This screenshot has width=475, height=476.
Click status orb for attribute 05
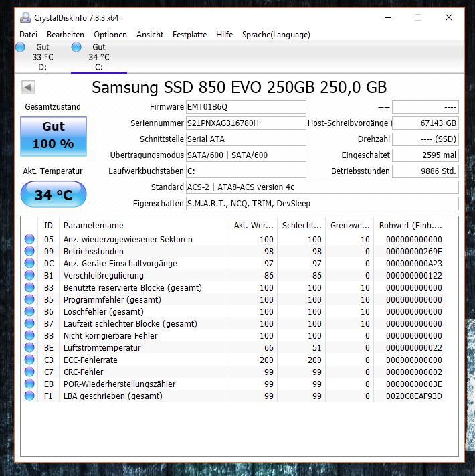click(x=29, y=239)
